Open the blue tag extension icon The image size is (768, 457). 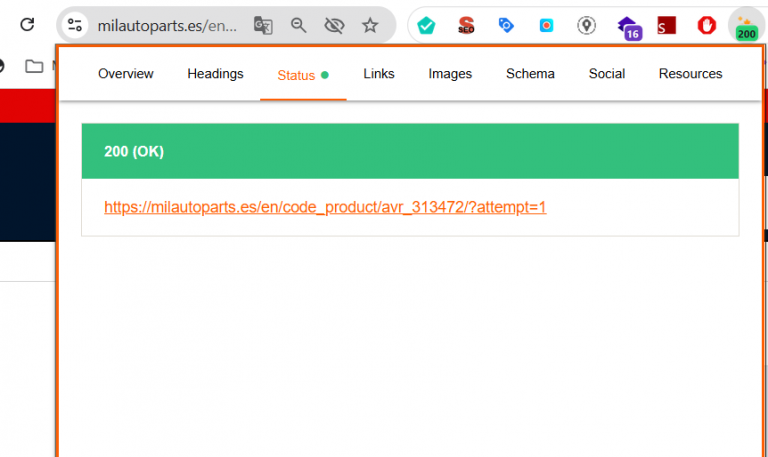(506, 25)
